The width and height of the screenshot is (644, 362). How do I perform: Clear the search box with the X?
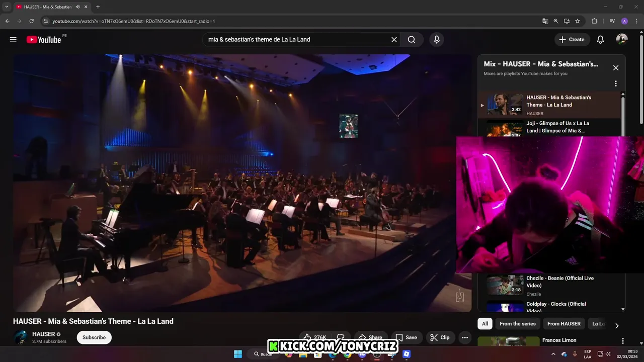pos(394,40)
